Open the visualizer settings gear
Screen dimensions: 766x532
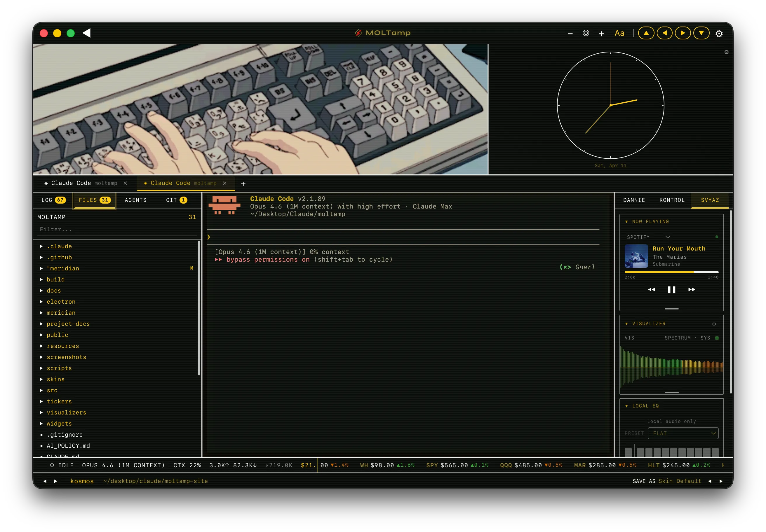pos(714,324)
